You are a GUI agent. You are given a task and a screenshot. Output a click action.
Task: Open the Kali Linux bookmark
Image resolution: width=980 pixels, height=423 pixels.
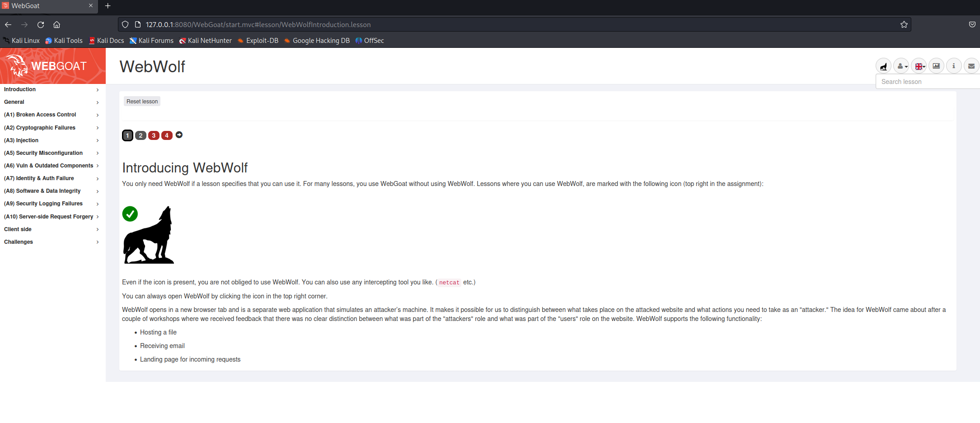[21, 41]
